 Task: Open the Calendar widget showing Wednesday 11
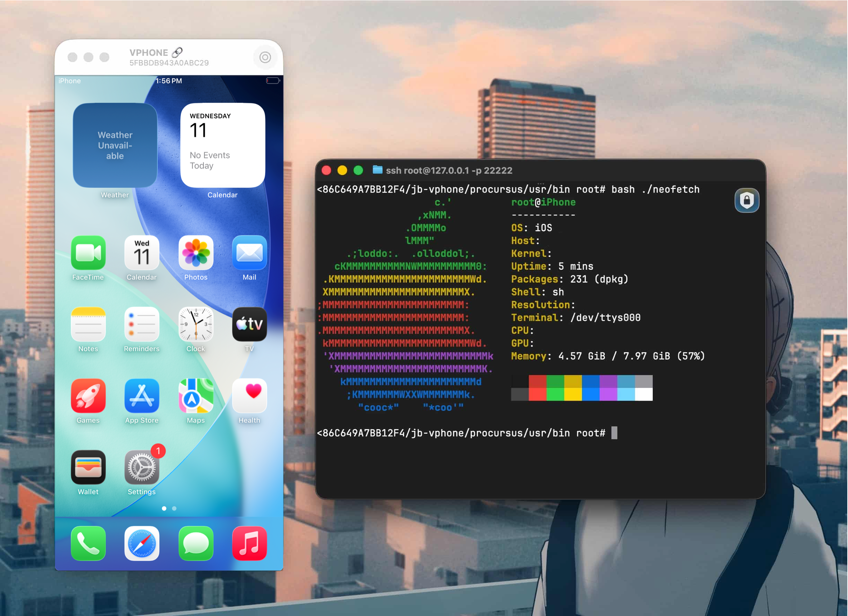223,145
